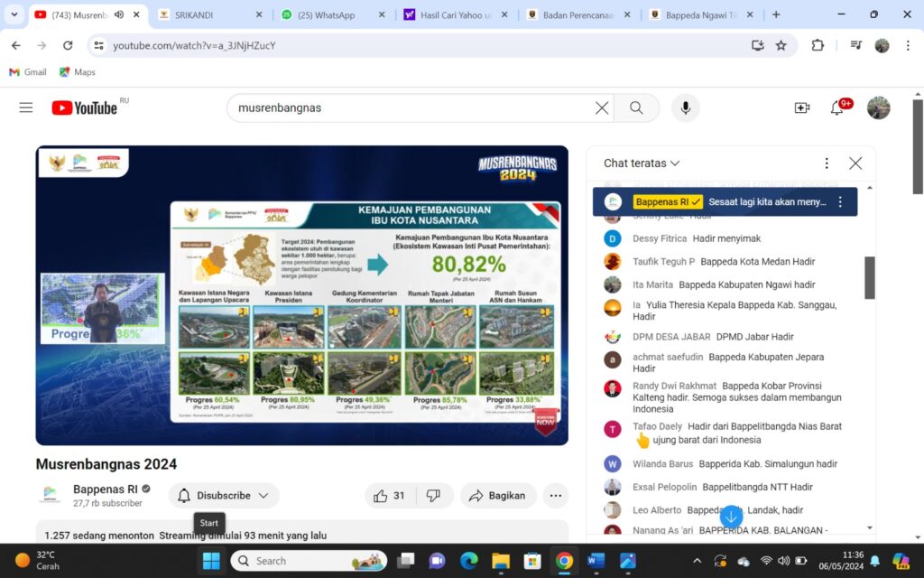The image size is (924, 578).
Task: Clear the musrenbangnas search text
Action: pyautogui.click(x=602, y=108)
